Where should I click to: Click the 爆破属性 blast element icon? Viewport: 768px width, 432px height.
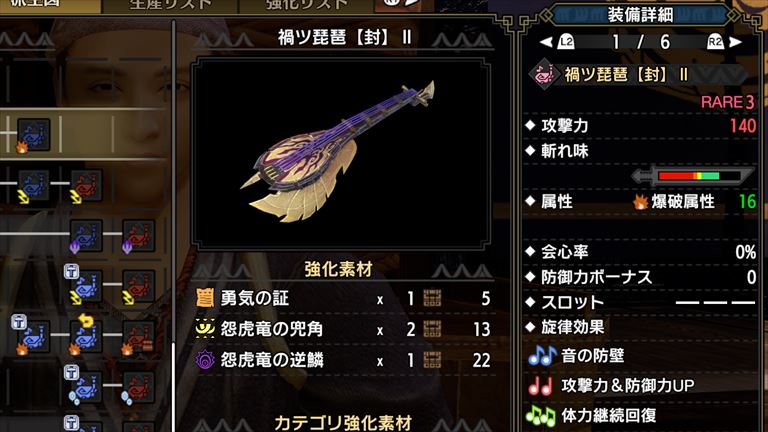click(x=641, y=201)
